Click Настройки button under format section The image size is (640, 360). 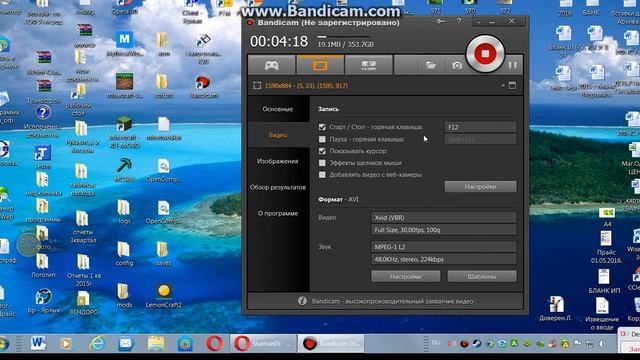(406, 276)
